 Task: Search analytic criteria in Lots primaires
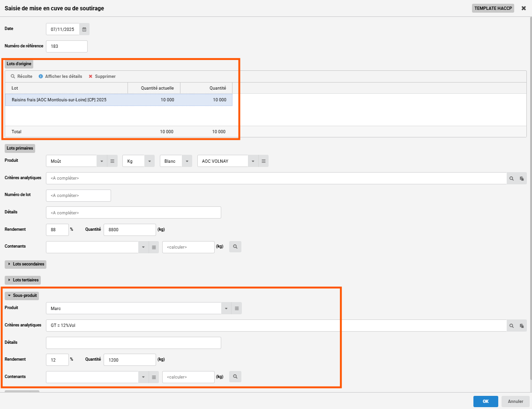(511, 179)
